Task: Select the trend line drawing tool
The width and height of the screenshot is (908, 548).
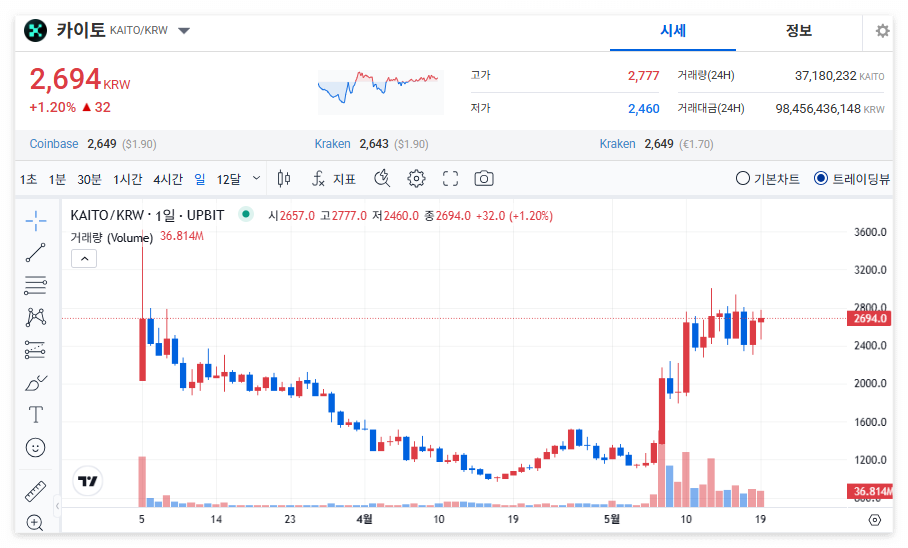Action: point(36,253)
